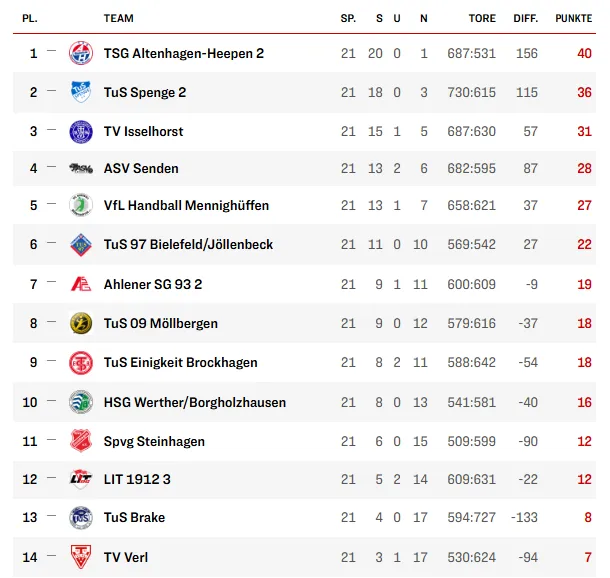Click the HSG Werther/Borgholzhausen logo
Viewport: 610px width, 578px height.
80,402
